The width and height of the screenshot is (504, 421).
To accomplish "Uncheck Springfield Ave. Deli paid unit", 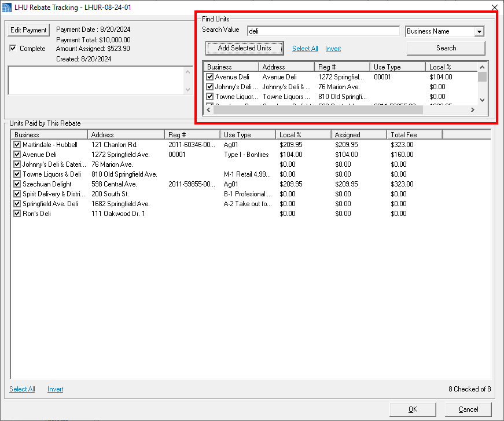I will [x=17, y=204].
